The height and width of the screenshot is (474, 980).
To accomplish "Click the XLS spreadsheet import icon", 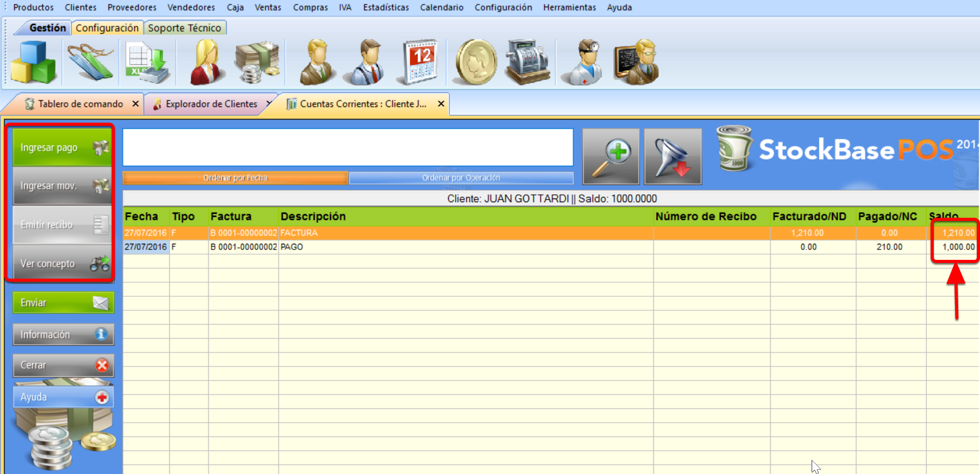I will coord(148,62).
